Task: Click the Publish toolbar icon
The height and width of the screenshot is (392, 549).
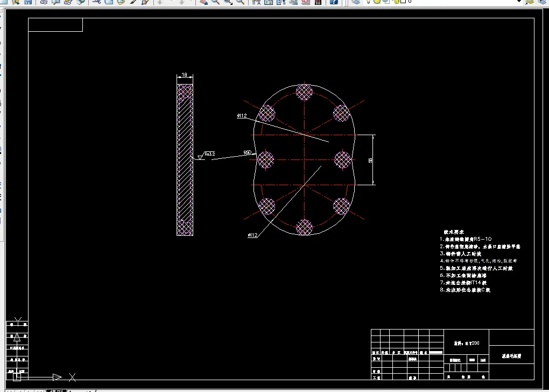Action: (x=68, y=2)
